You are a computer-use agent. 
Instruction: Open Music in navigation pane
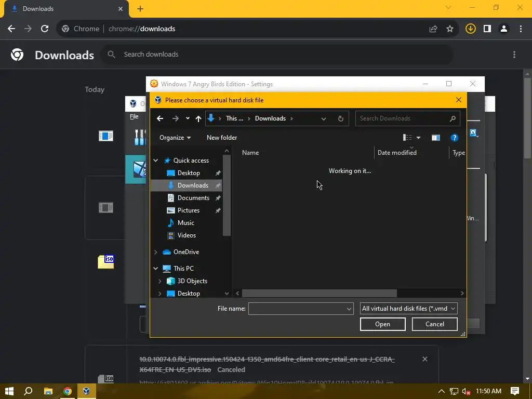185,223
